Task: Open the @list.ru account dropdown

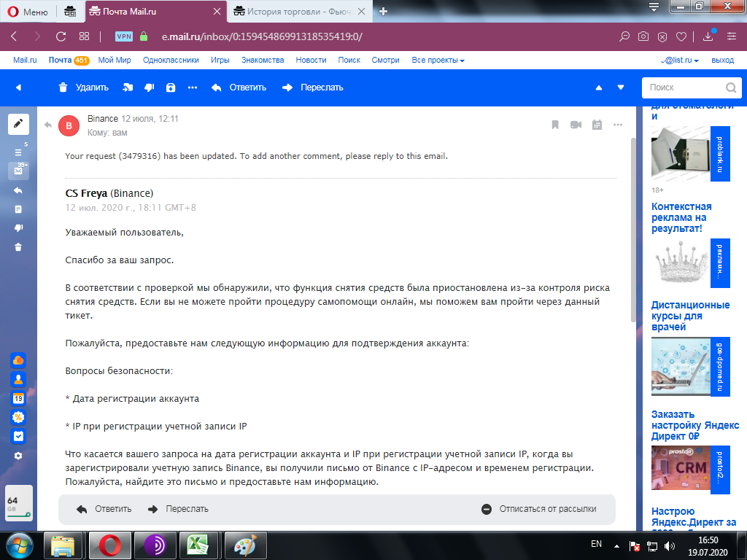Action: pyautogui.click(x=680, y=60)
